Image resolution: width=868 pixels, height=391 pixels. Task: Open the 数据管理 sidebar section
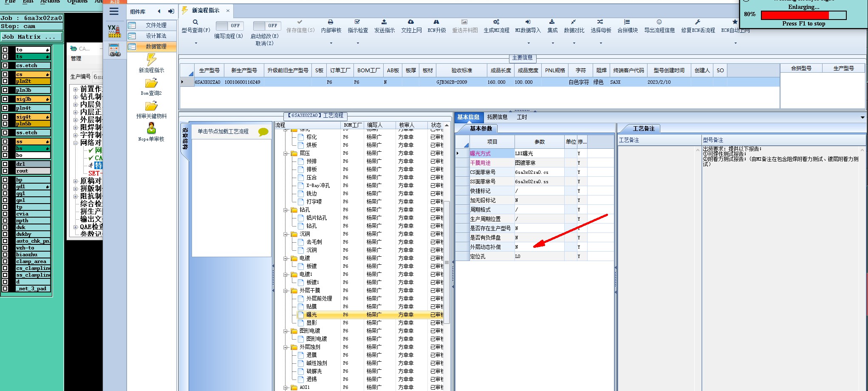click(152, 46)
